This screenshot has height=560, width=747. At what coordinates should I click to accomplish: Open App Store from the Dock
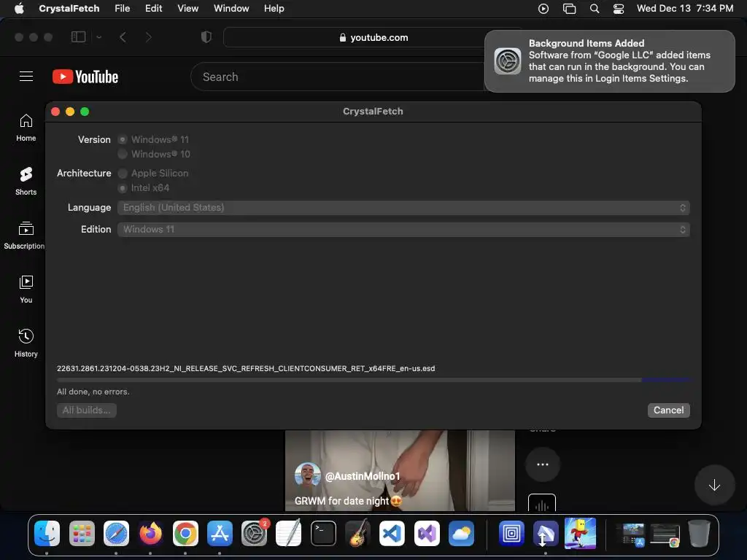[220, 533]
